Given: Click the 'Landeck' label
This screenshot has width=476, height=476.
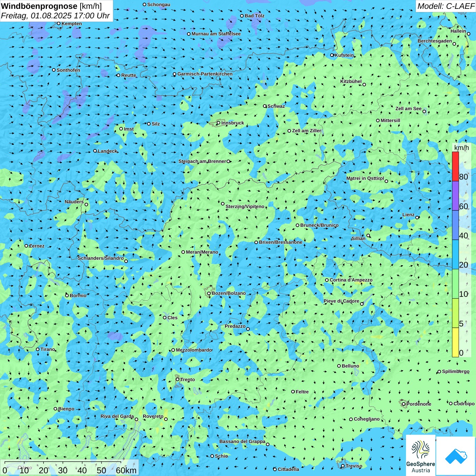Looking at the screenshot, I should tap(107, 151).
